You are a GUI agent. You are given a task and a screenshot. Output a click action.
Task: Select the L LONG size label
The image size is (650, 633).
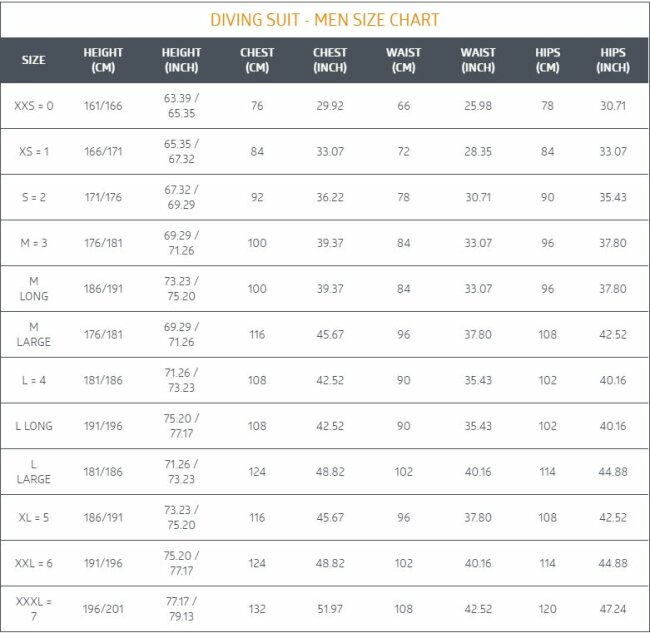click(x=34, y=426)
